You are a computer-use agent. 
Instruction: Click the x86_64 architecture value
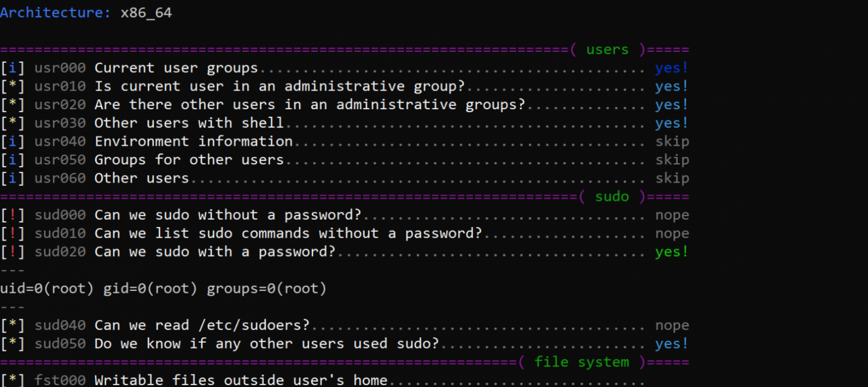click(x=146, y=13)
